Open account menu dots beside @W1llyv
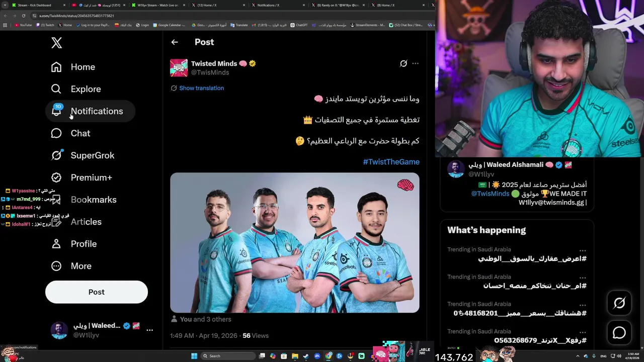 pos(149,330)
